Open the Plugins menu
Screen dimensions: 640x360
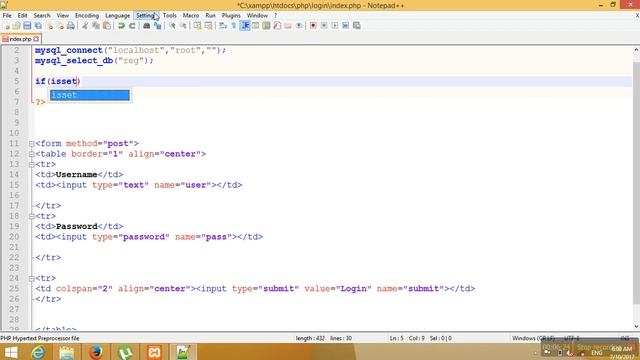point(231,16)
